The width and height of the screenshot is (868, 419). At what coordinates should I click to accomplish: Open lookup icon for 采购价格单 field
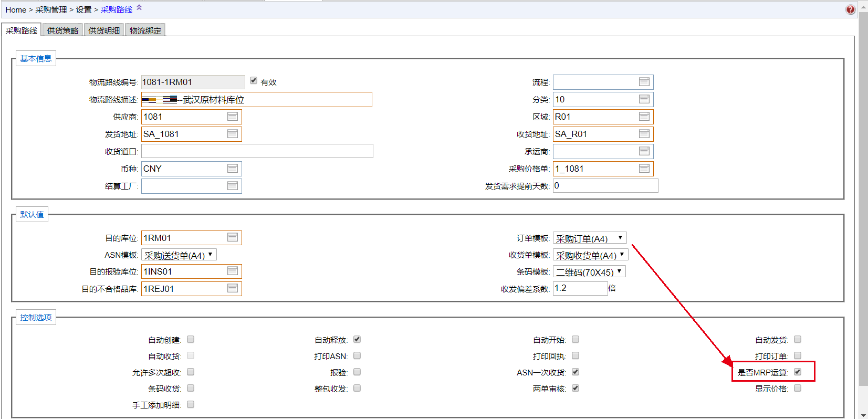pyautogui.click(x=644, y=169)
